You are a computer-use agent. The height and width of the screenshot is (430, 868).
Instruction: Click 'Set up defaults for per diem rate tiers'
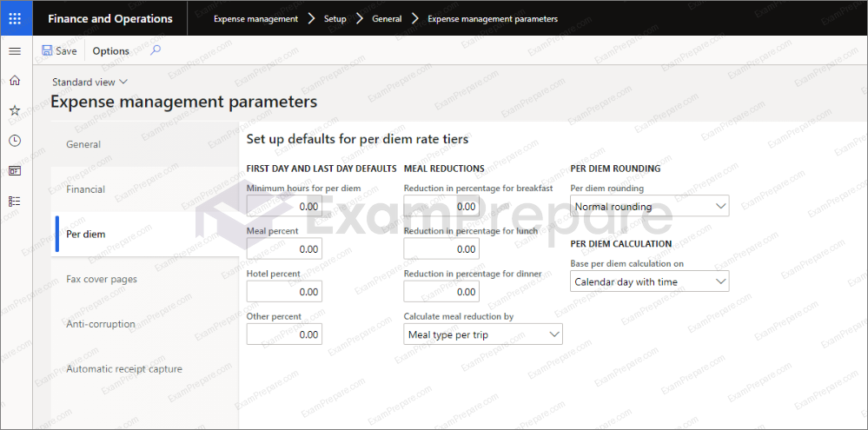click(357, 139)
